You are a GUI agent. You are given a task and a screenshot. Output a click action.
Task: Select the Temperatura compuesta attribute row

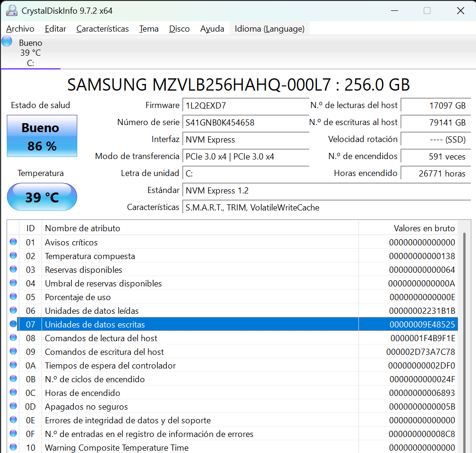[x=232, y=256]
